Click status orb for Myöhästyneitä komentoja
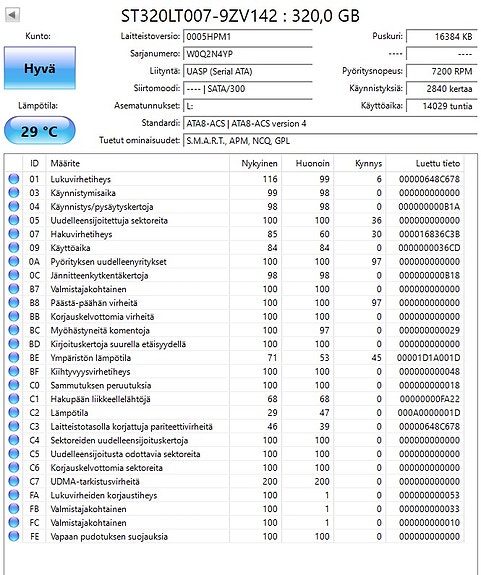 pos(14,330)
